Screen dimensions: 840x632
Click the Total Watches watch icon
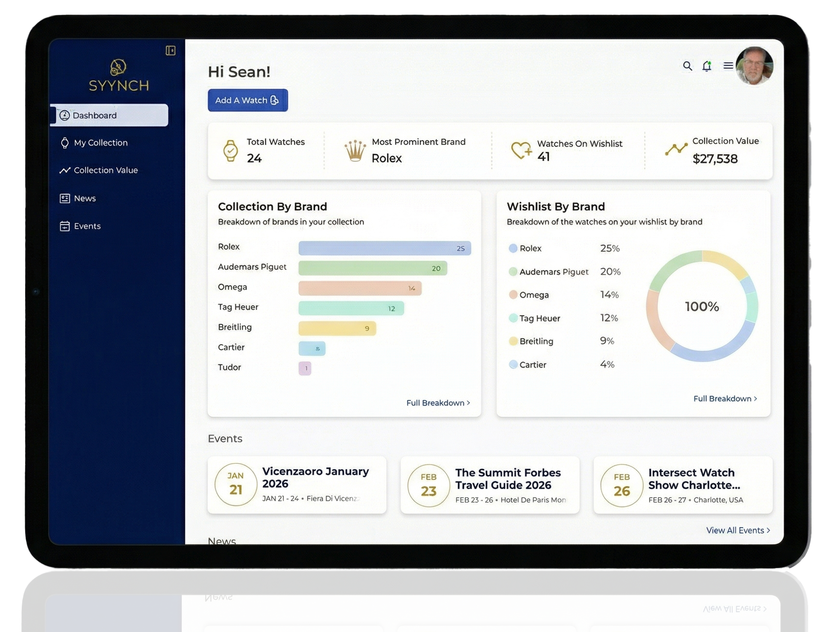[x=231, y=150]
